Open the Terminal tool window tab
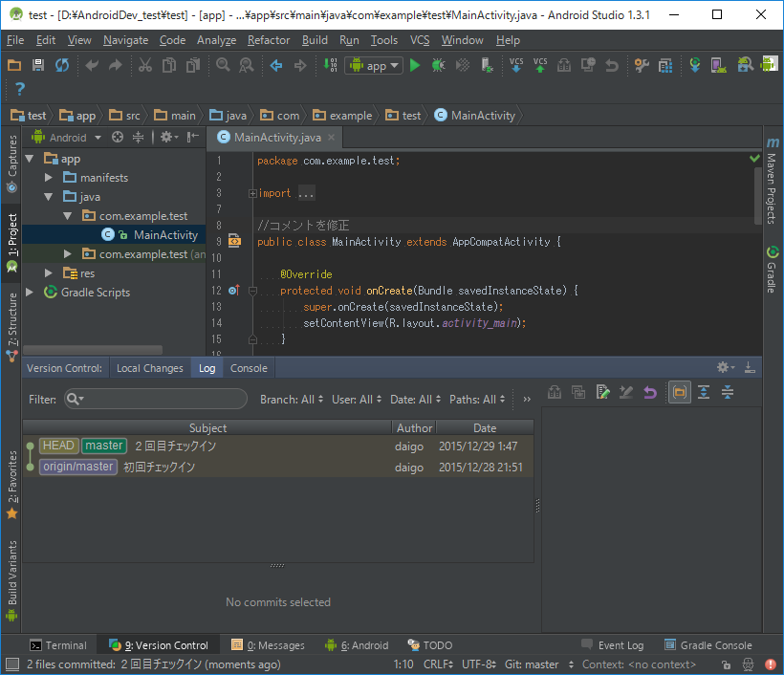Viewport: 784px width, 675px height. tap(58, 645)
